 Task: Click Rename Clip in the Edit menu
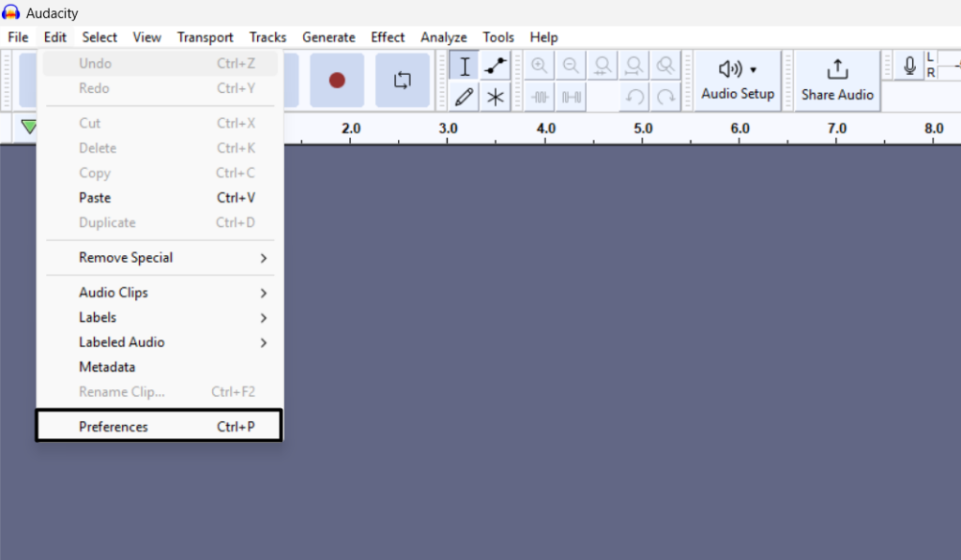click(x=160, y=392)
